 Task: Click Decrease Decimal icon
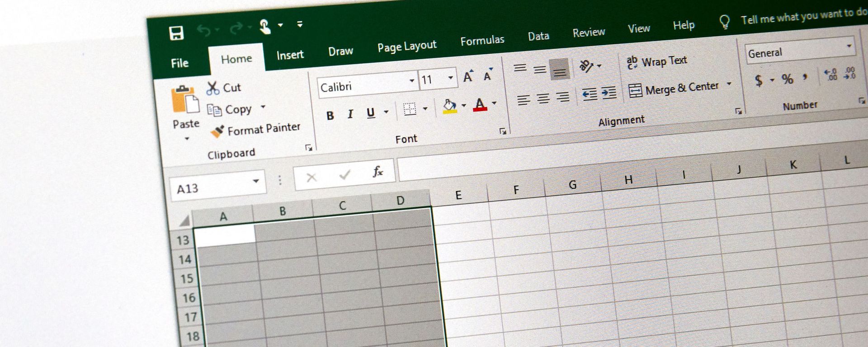coord(850,73)
